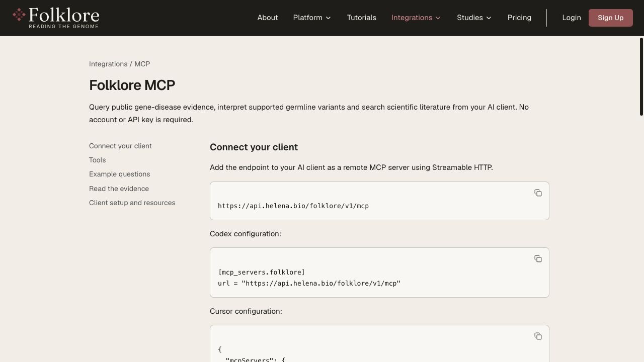The width and height of the screenshot is (644, 362).
Task: Jump to Read the evidence section
Action: 119,189
